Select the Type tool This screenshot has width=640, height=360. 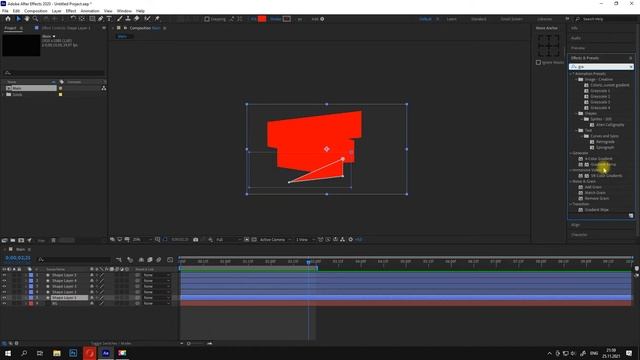pos(109,19)
